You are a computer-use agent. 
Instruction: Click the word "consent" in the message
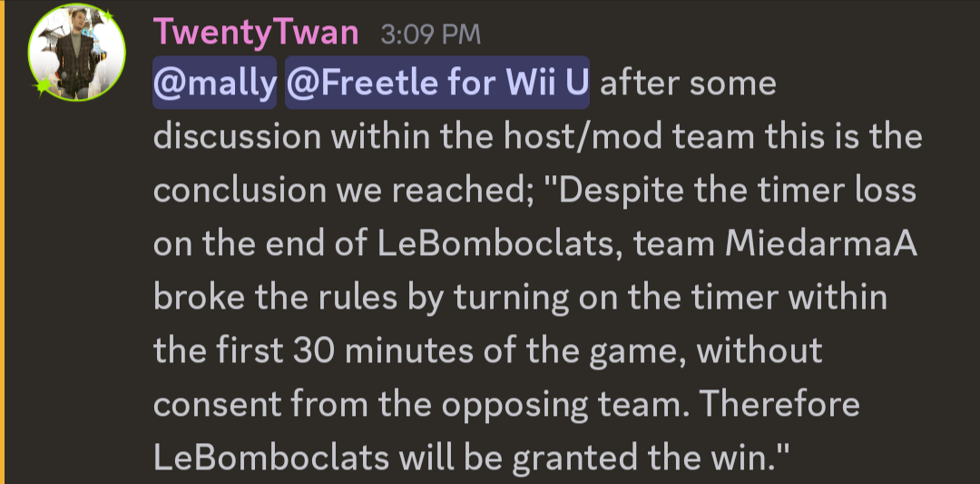coord(218,406)
